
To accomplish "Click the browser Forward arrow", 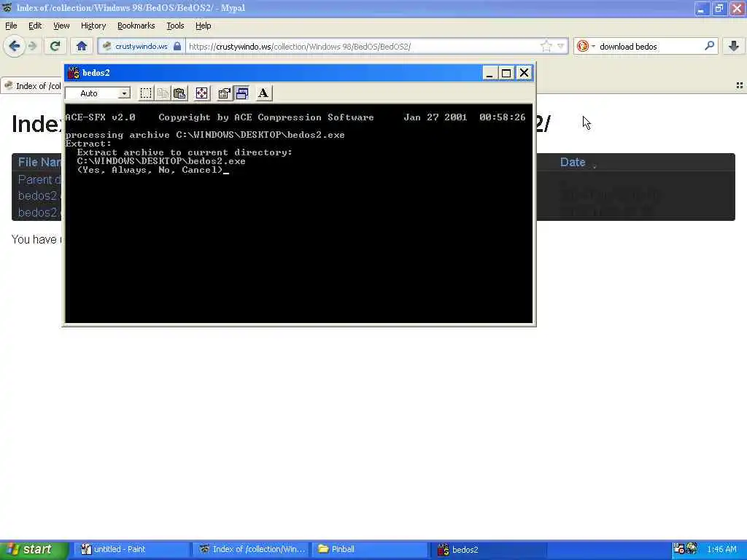I will tap(32, 46).
